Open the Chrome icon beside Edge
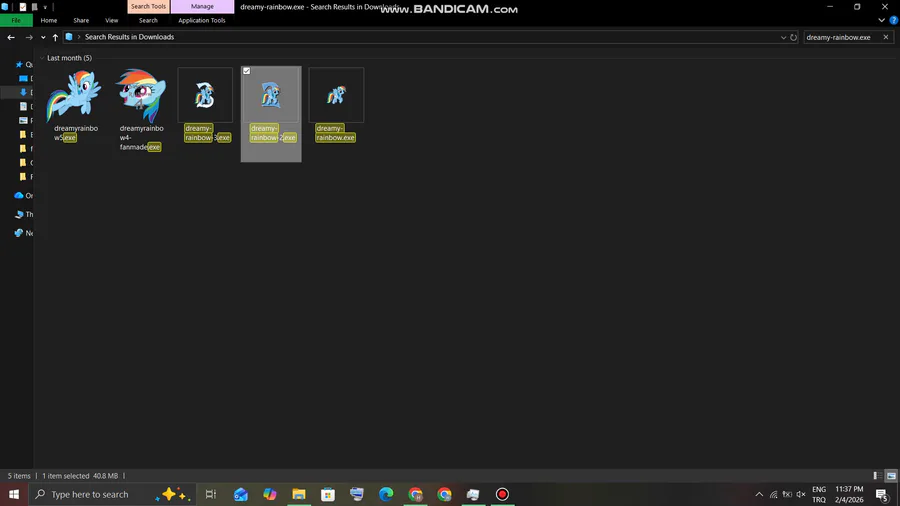This screenshot has height=506, width=900. click(x=415, y=495)
